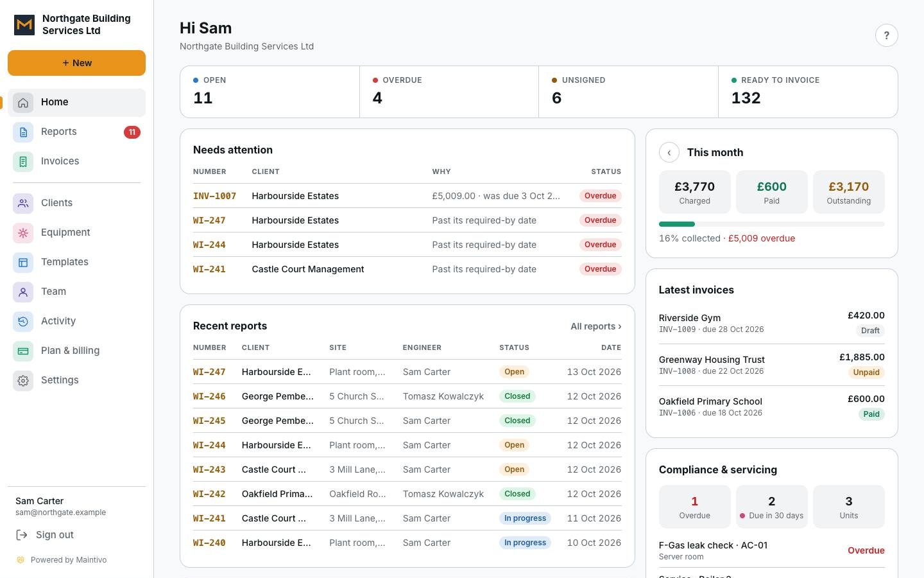Click the Templates layout icon
Viewport: 924px width, 578px height.
pos(23,263)
